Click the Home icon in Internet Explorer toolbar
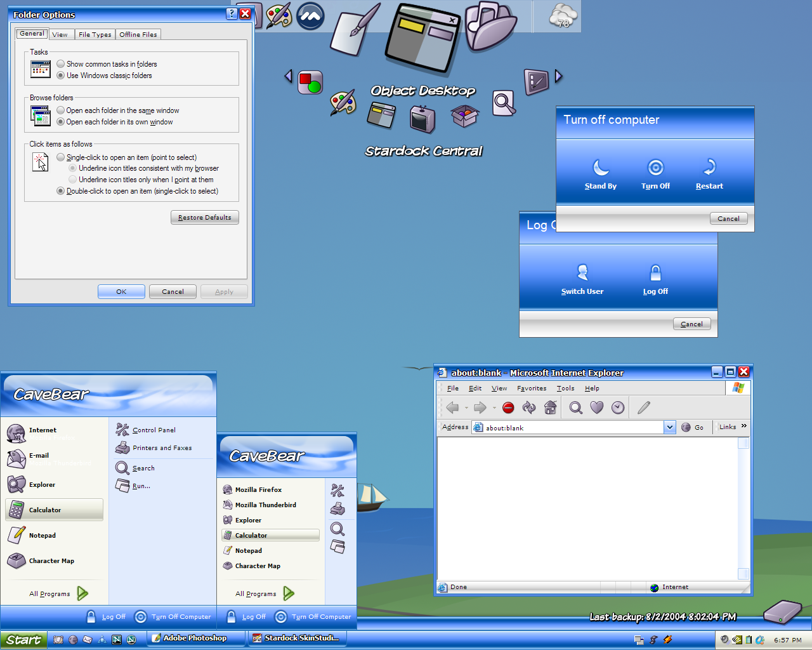Viewport: 812px width, 650px height. [x=551, y=408]
